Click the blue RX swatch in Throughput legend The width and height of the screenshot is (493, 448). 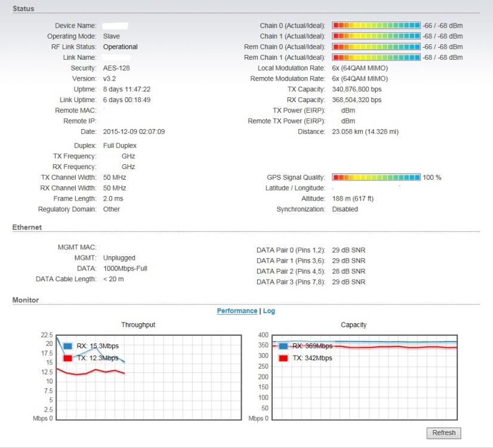click(67, 346)
